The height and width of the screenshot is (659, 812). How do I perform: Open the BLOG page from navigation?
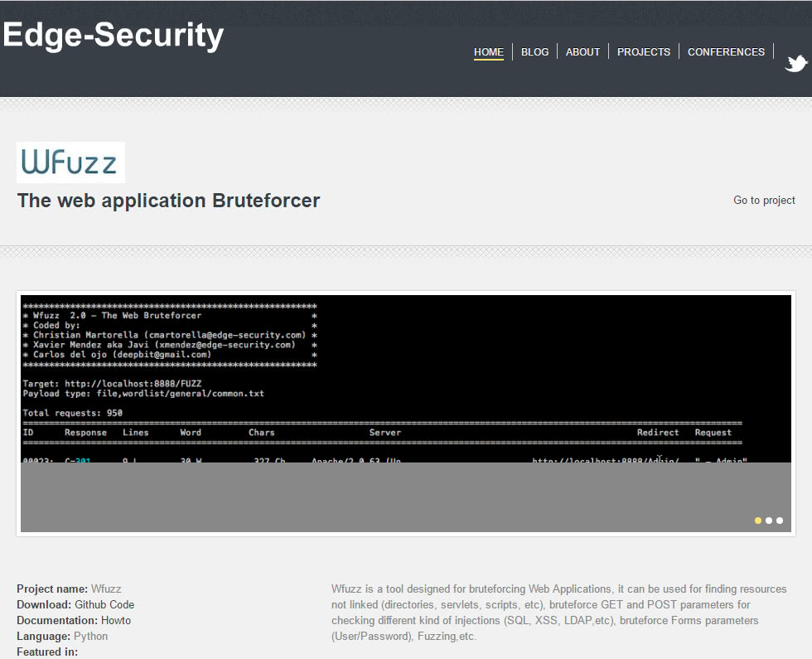tap(534, 51)
